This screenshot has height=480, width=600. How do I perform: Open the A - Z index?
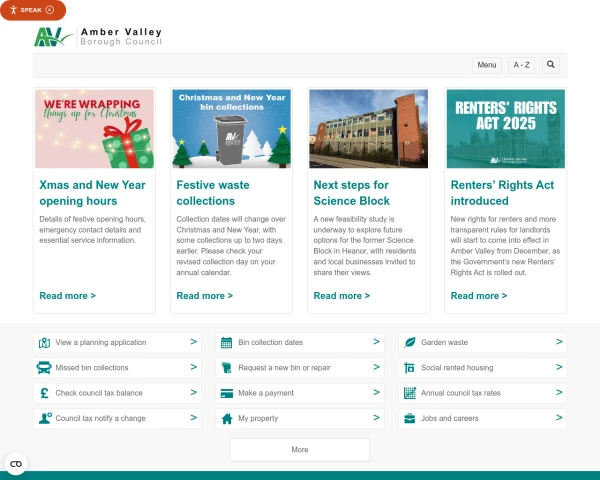click(x=521, y=65)
